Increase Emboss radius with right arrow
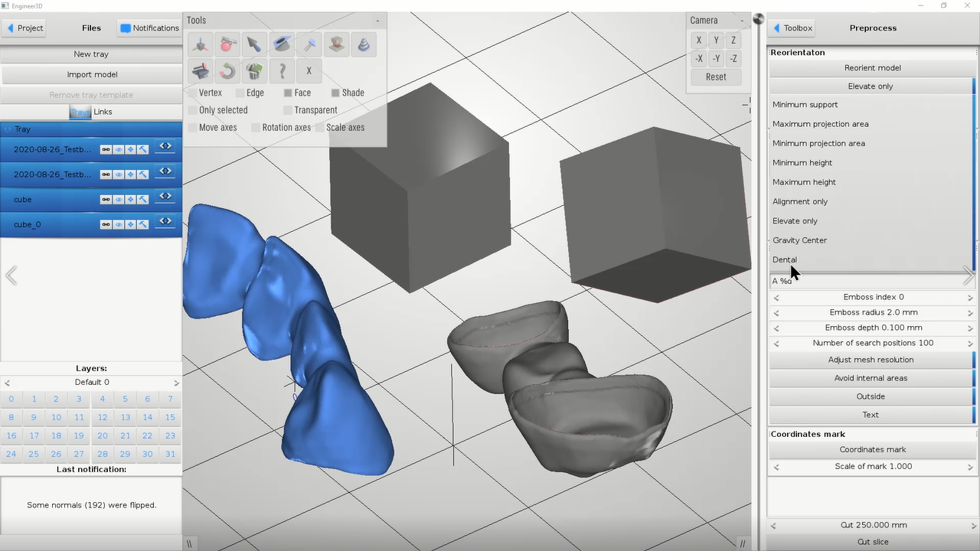980x551 pixels. click(x=970, y=313)
